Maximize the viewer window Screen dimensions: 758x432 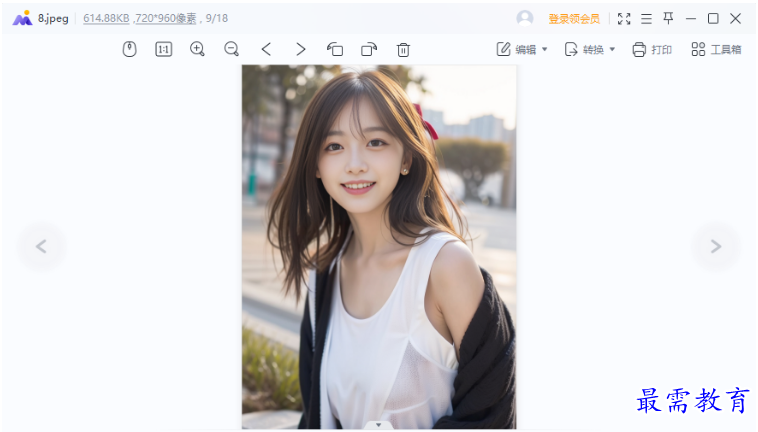tap(713, 19)
